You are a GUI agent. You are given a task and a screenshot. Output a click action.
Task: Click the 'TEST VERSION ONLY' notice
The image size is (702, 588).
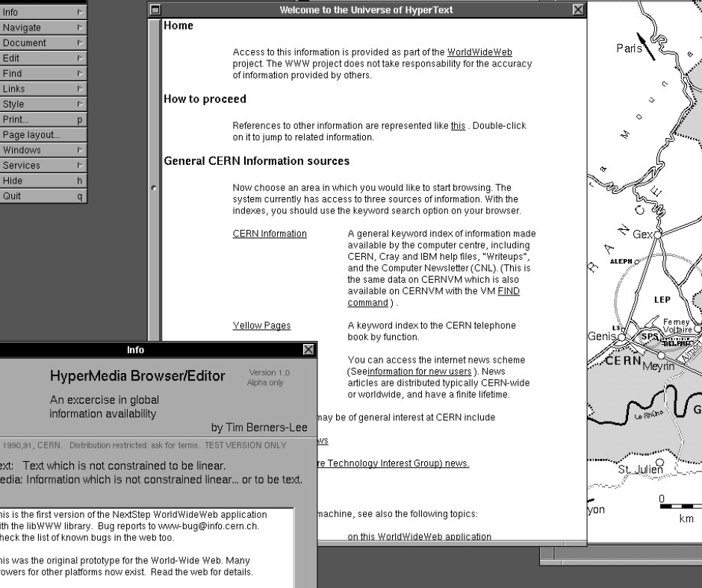point(246,445)
